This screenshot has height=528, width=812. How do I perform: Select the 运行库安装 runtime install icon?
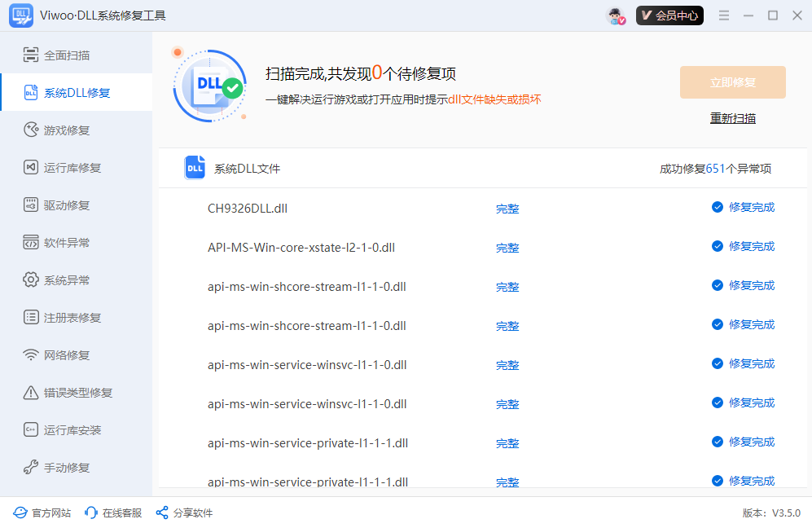(x=31, y=429)
